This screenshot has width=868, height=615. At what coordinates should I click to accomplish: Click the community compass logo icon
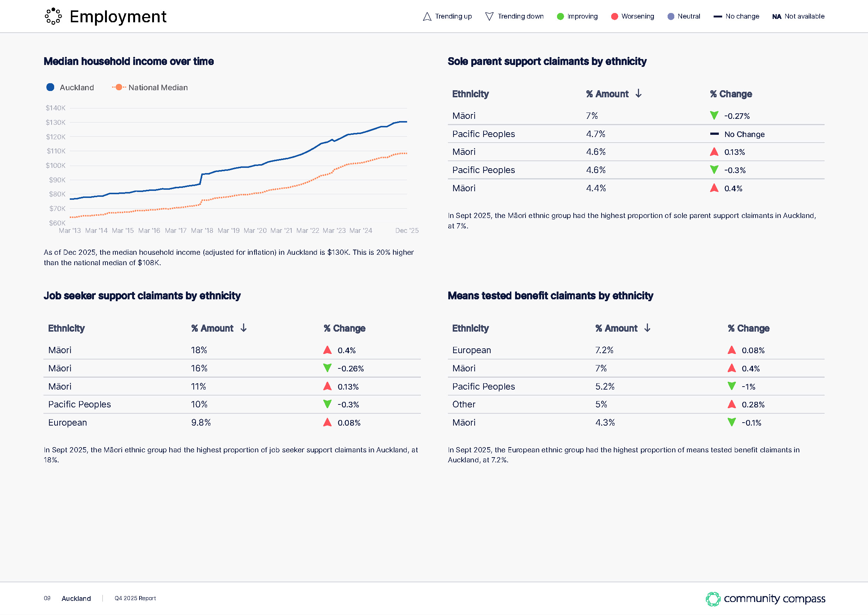pyautogui.click(x=713, y=599)
